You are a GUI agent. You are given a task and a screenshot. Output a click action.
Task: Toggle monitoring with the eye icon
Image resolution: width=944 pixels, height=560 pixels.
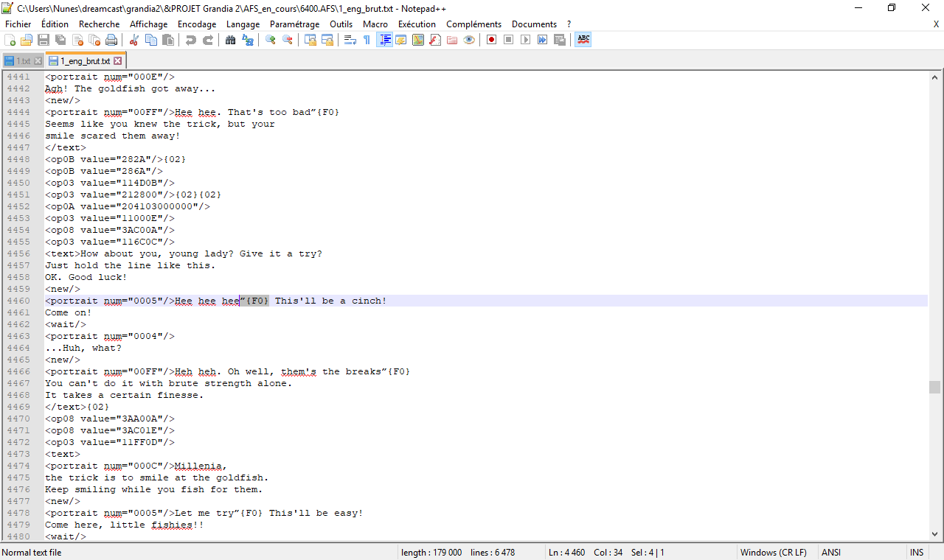point(469,40)
